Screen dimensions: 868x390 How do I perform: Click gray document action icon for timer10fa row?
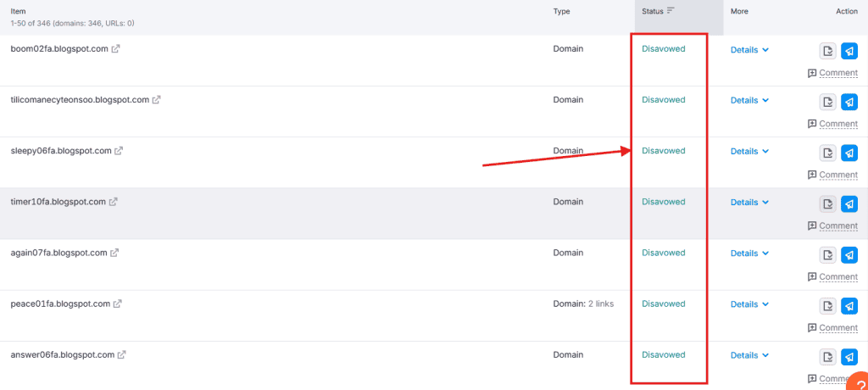point(828,203)
